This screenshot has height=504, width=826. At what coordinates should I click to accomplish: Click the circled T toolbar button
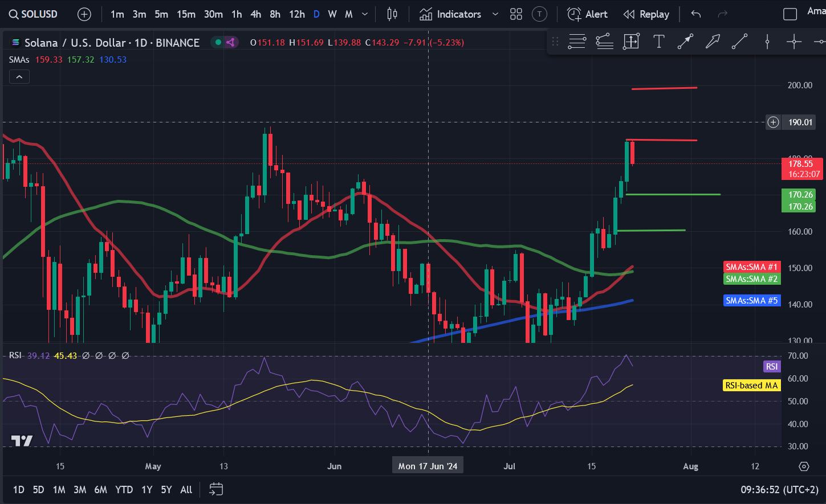pyautogui.click(x=539, y=14)
